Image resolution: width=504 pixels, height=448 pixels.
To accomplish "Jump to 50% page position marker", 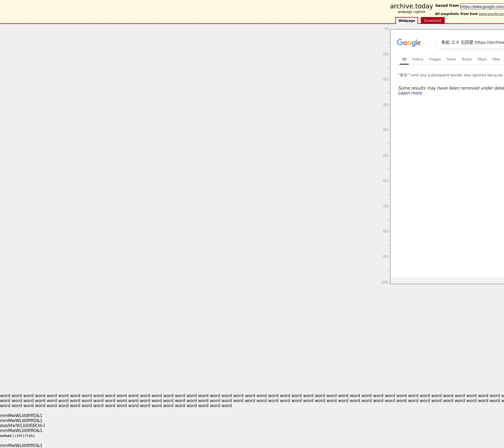I will 385,155.
